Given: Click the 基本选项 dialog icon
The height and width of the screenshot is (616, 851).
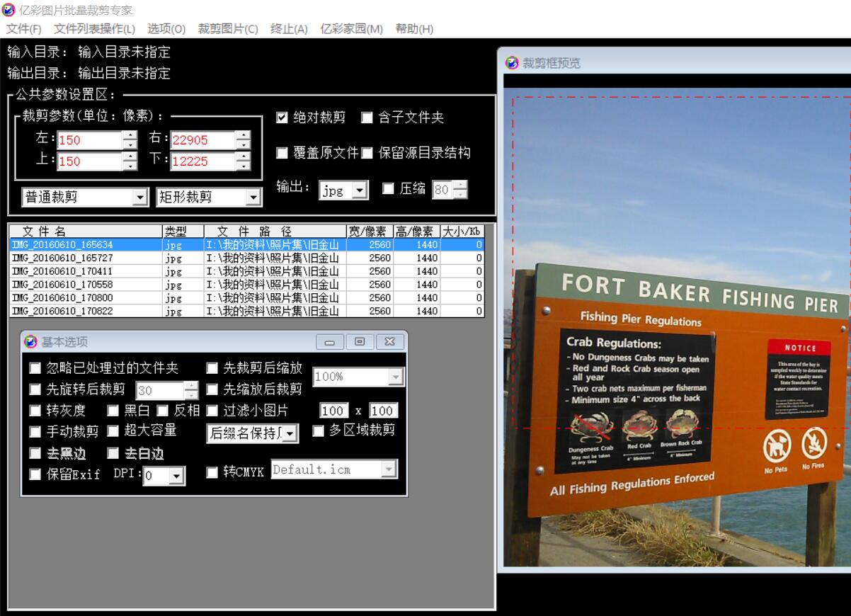Looking at the screenshot, I should [x=30, y=342].
